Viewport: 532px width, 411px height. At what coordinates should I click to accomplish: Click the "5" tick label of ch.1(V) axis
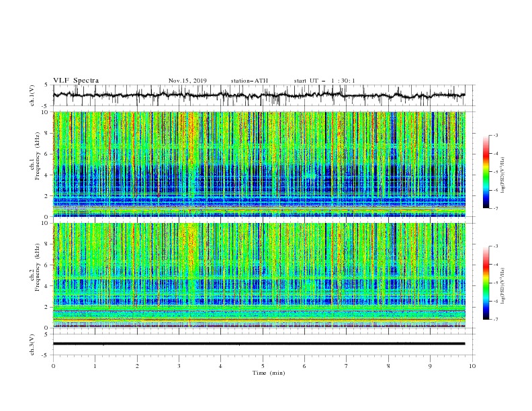(x=46, y=85)
